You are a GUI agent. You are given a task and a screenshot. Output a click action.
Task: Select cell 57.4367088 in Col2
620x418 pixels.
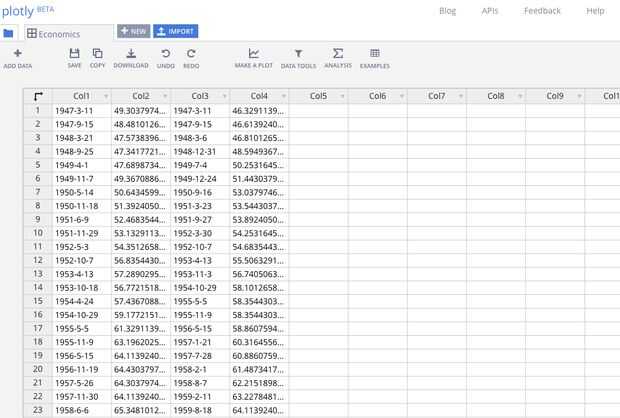tap(141, 301)
